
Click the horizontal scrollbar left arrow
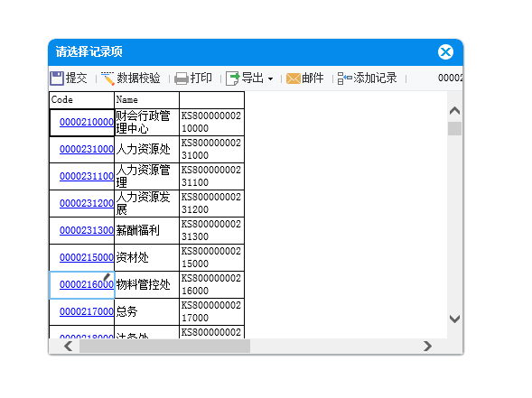pos(69,347)
